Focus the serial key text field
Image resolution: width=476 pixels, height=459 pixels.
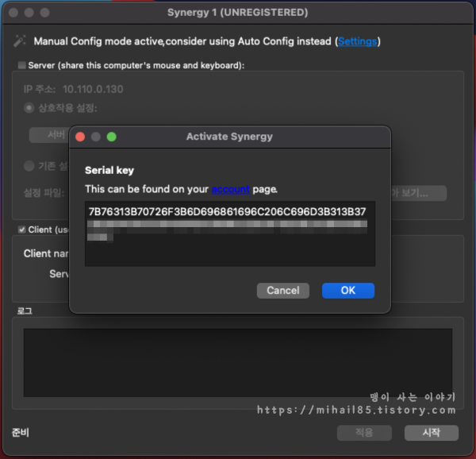(x=230, y=233)
